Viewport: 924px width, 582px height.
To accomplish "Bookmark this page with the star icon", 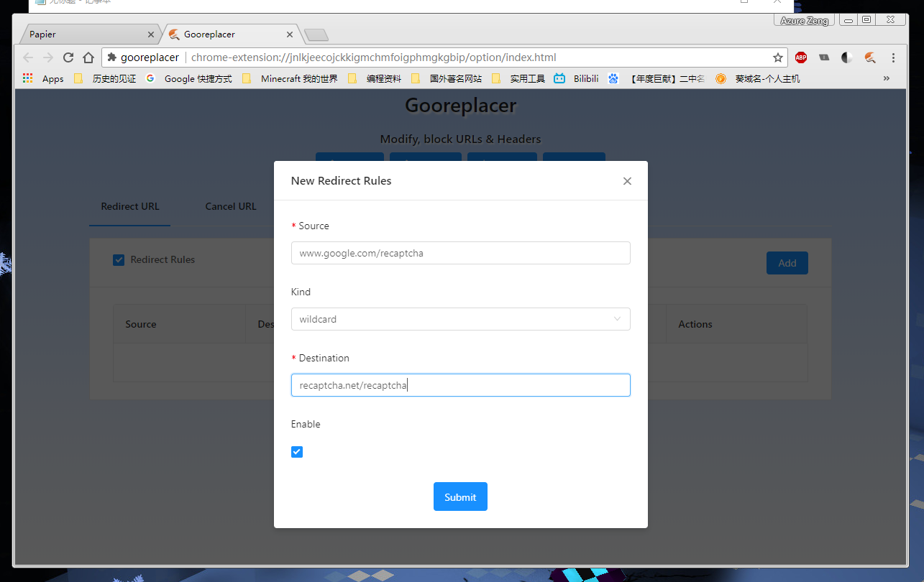I will (777, 57).
